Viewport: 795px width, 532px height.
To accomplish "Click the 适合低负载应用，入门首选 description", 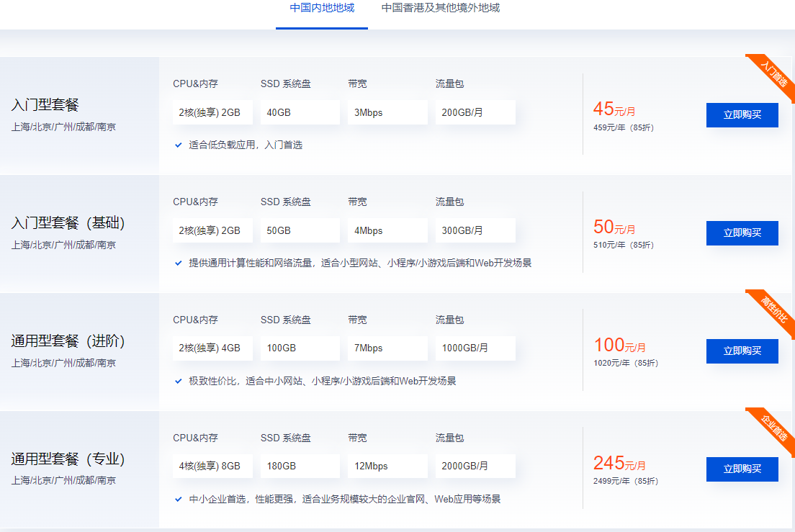I will 246,145.
